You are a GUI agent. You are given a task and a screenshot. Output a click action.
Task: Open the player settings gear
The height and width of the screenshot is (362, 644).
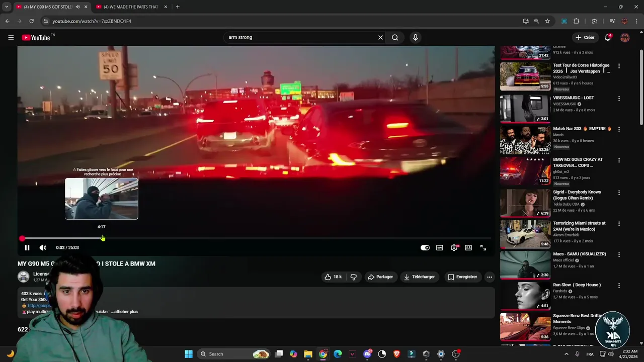pos(454,247)
